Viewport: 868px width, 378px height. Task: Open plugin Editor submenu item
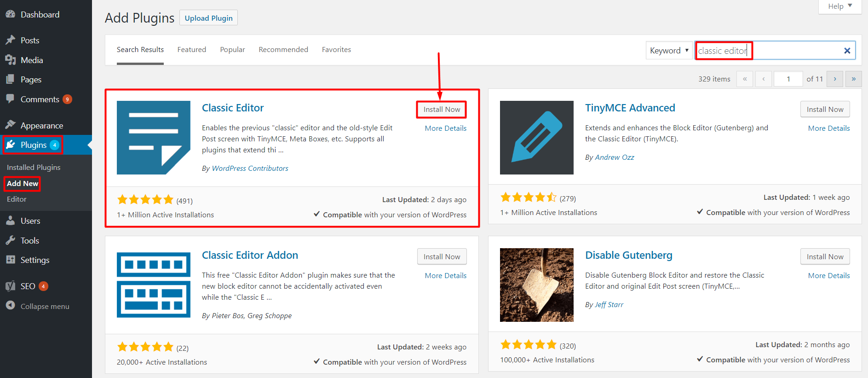pyautogui.click(x=17, y=199)
